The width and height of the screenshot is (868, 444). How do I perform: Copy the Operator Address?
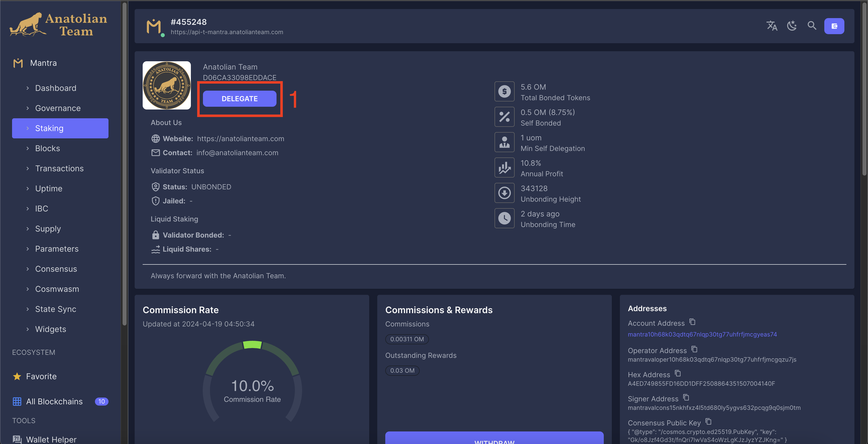click(x=694, y=349)
